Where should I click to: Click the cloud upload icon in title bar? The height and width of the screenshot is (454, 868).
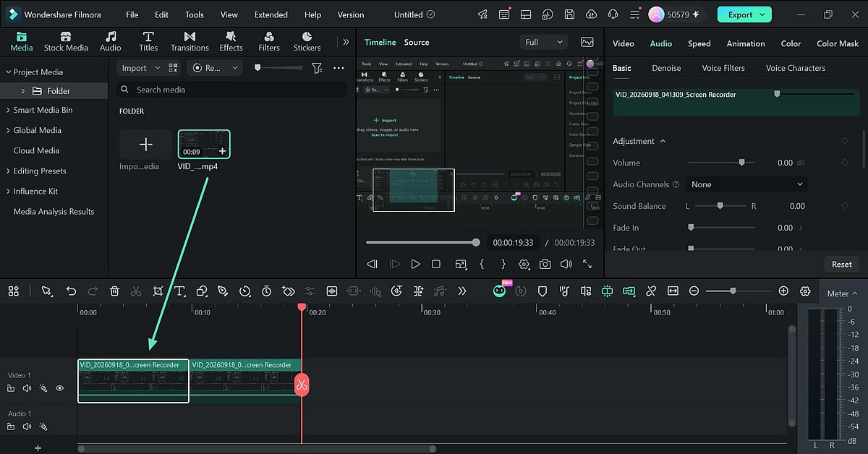pyautogui.click(x=591, y=14)
